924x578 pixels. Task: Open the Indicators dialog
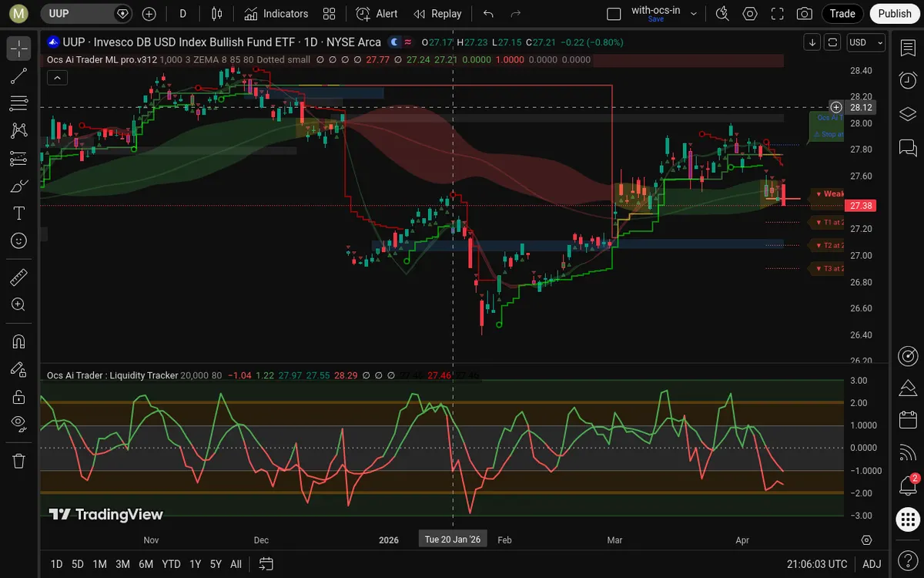pyautogui.click(x=276, y=14)
